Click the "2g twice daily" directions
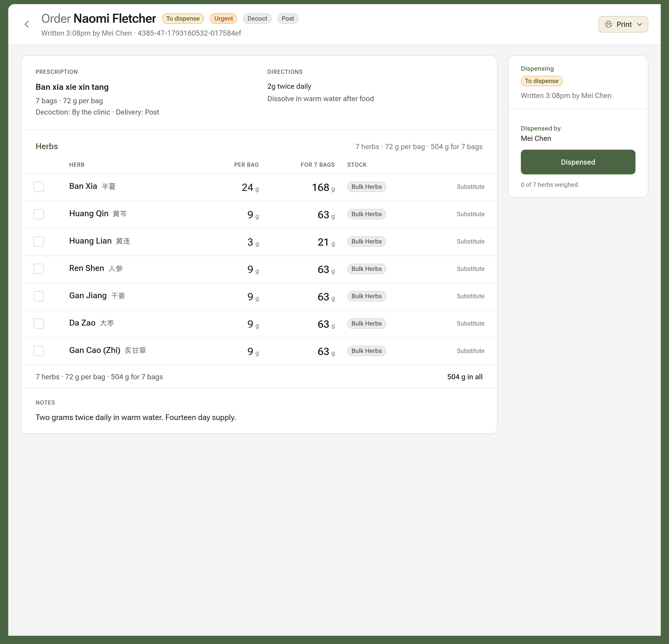This screenshot has height=644, width=669. pyautogui.click(x=289, y=86)
